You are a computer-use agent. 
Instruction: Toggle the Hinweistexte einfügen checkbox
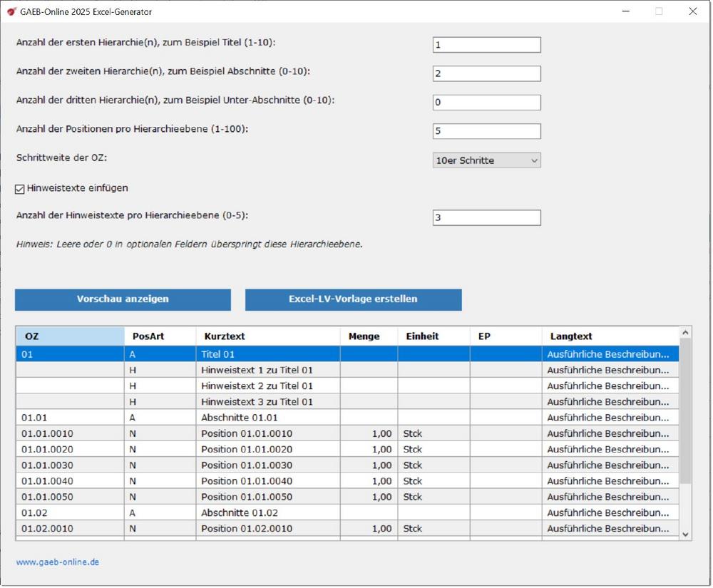coord(19,189)
